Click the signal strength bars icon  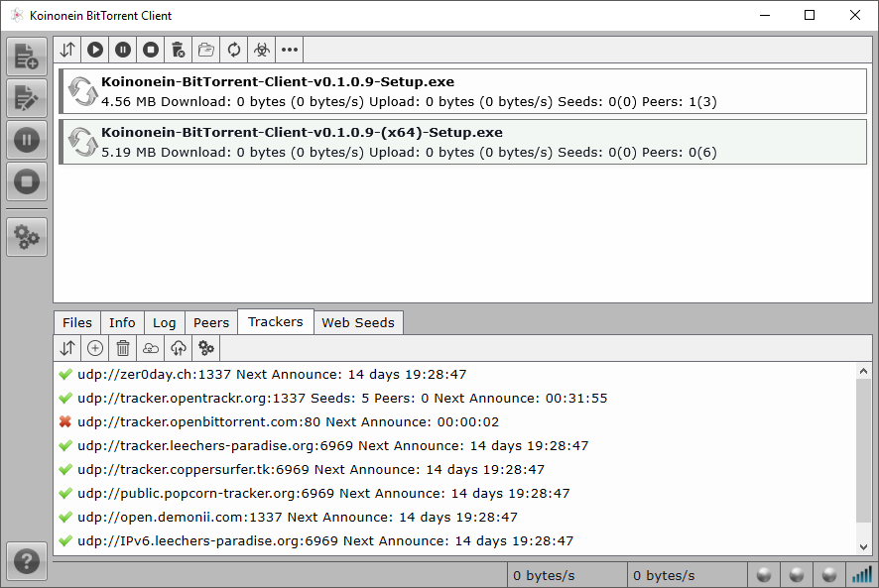click(862, 575)
